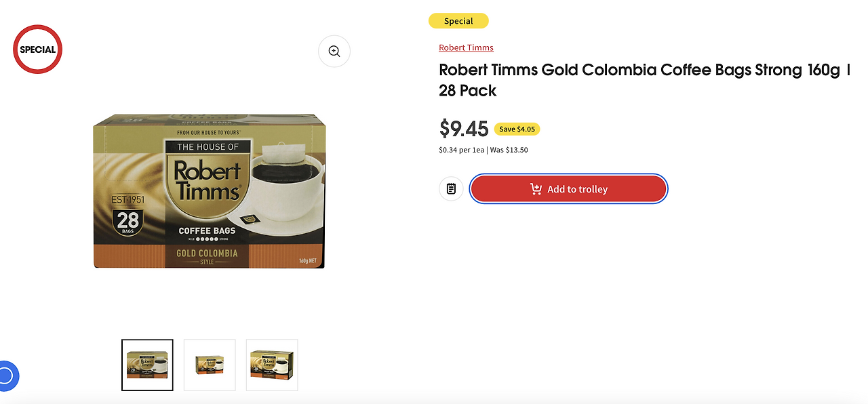Image resolution: width=868 pixels, height=404 pixels.
Task: Click the magnifier zoom icon above product image
Action: click(x=334, y=52)
